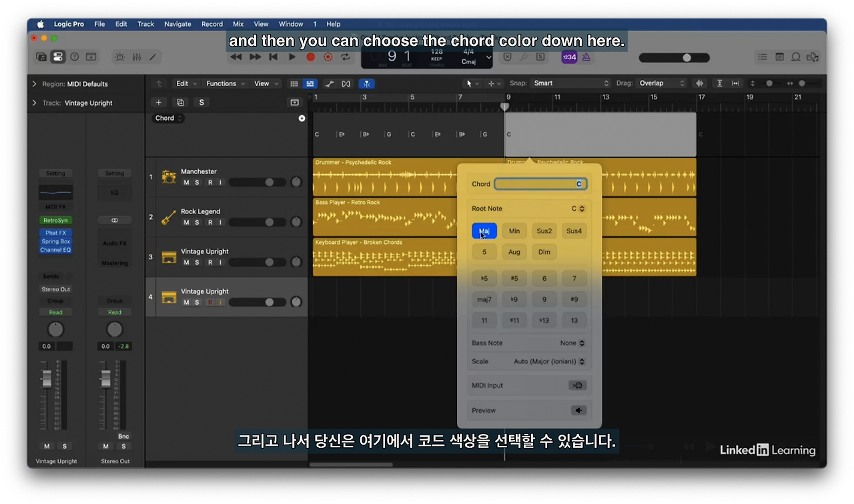Open the View dropdown in tracks area
This screenshot has width=854, height=504.
click(x=266, y=83)
